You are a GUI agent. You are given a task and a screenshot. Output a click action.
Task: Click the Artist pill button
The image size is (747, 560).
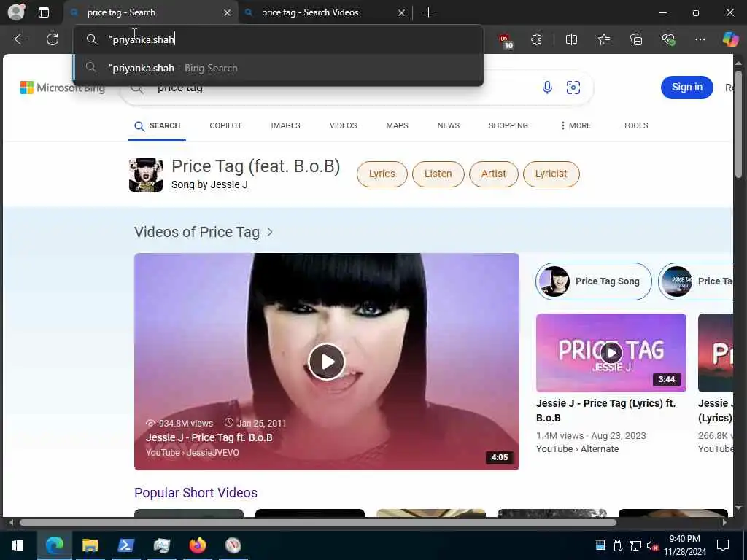(494, 174)
